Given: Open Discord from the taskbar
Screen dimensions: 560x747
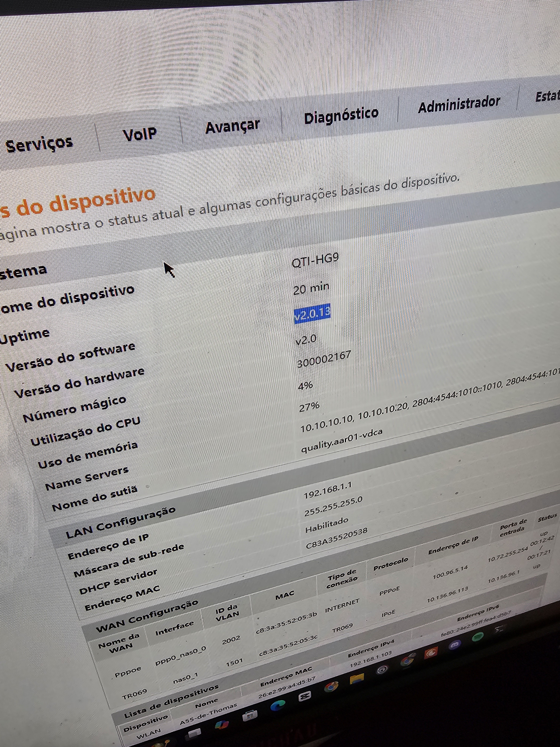Looking at the screenshot, I should [455, 645].
